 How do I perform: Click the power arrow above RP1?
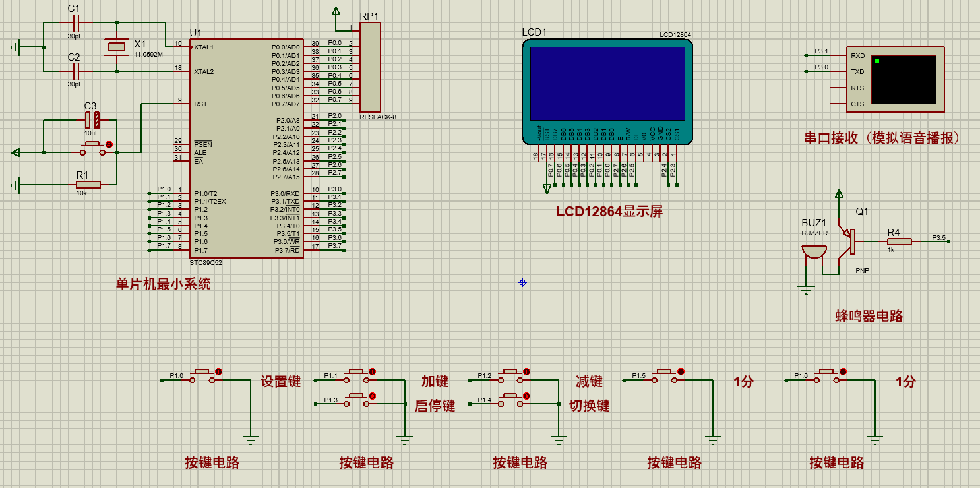(335, 11)
